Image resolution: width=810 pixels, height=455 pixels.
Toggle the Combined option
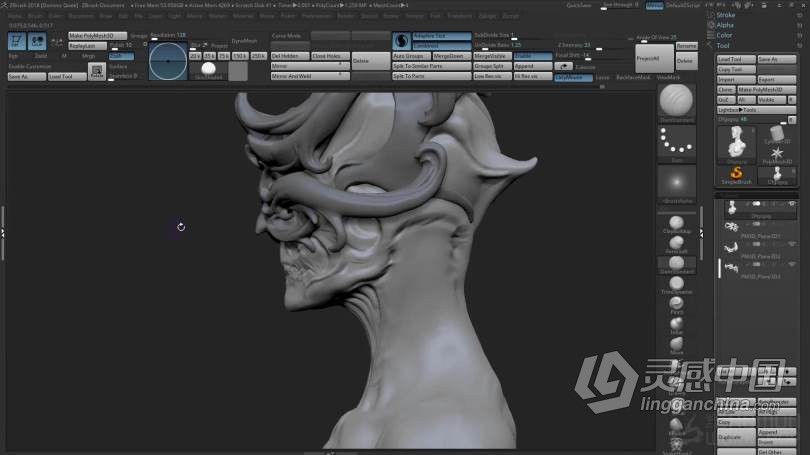pyautogui.click(x=442, y=46)
